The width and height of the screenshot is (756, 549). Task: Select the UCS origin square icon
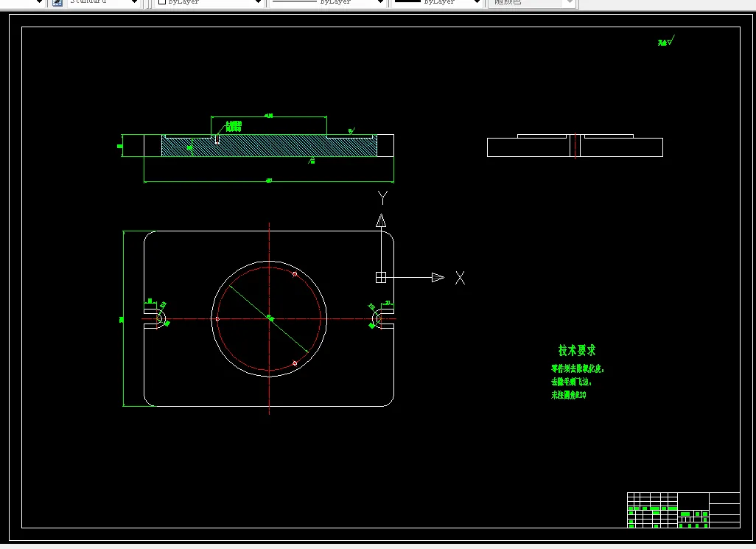381,277
